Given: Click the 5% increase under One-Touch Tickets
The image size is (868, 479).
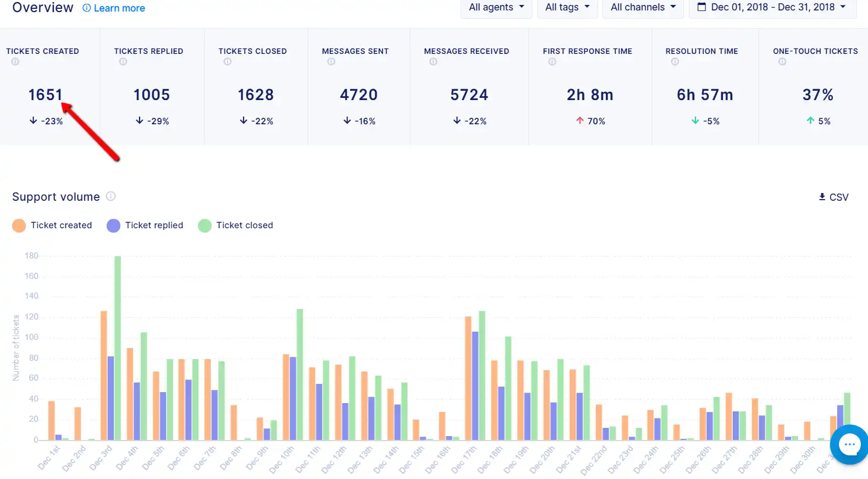Looking at the screenshot, I should click(x=819, y=121).
